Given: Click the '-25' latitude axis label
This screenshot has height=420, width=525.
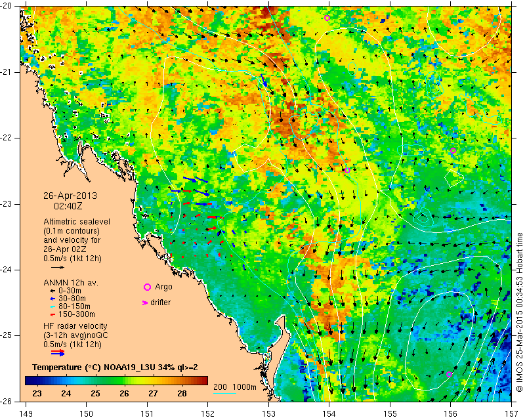Looking at the screenshot, I should [7, 335].
